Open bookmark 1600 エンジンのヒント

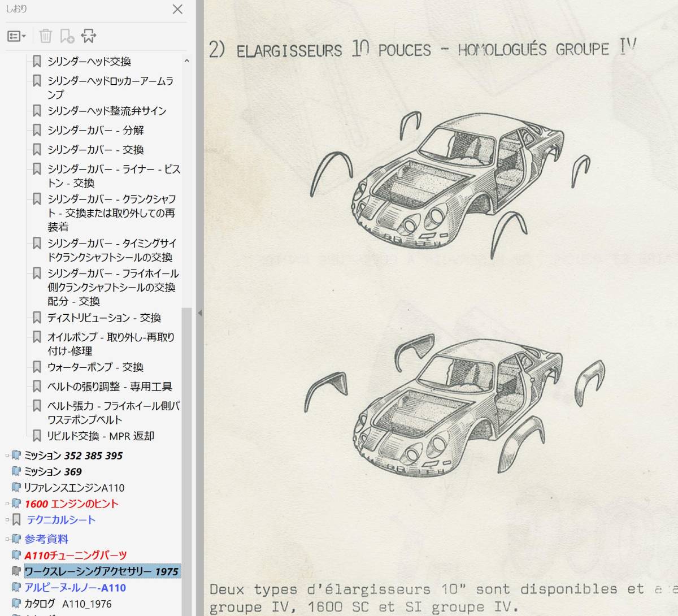coord(72,504)
